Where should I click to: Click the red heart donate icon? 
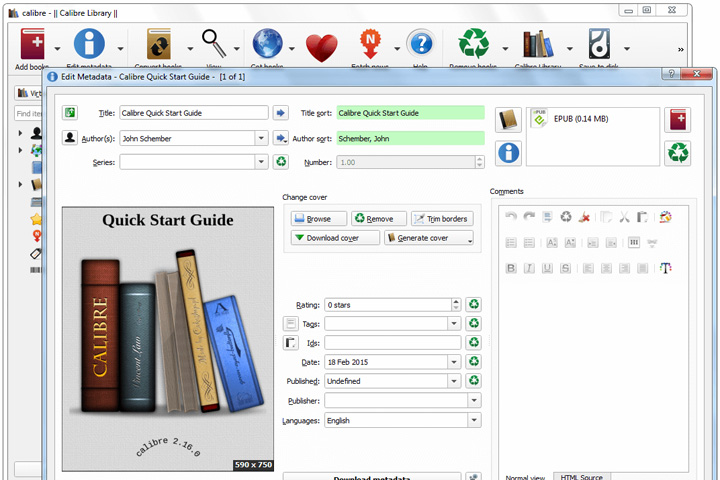pos(322,47)
